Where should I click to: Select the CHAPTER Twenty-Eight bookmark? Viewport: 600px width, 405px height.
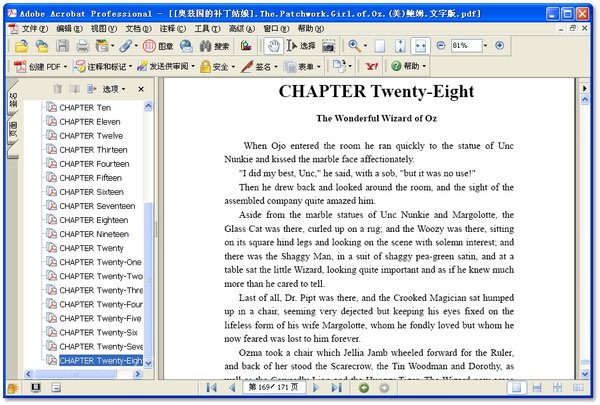(x=101, y=361)
